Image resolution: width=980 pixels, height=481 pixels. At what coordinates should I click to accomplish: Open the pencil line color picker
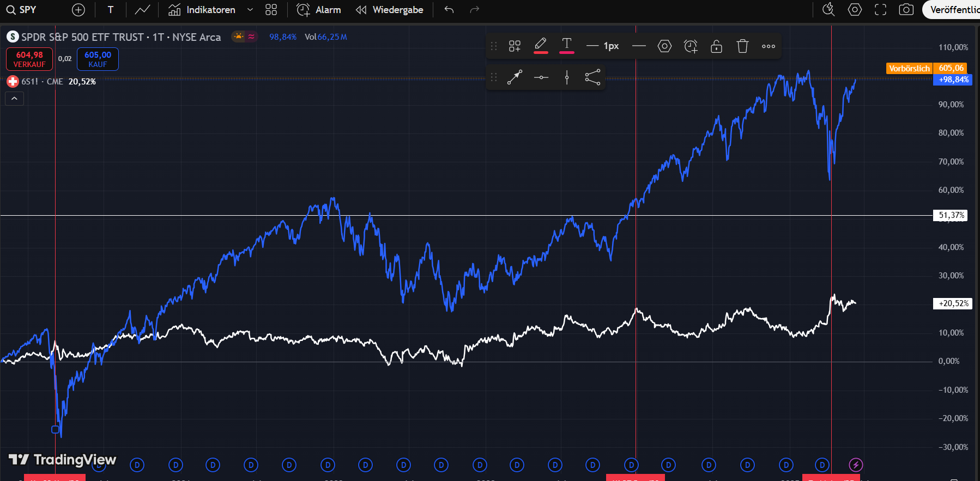click(541, 46)
